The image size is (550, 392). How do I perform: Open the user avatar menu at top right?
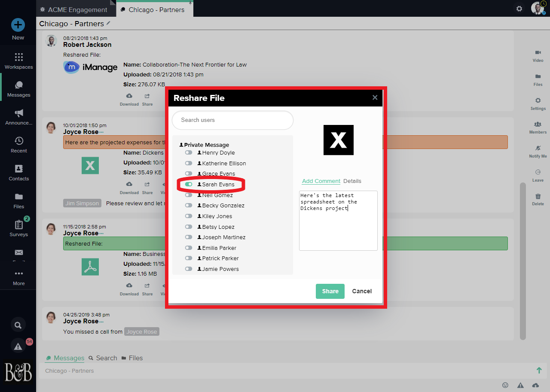[x=537, y=8]
